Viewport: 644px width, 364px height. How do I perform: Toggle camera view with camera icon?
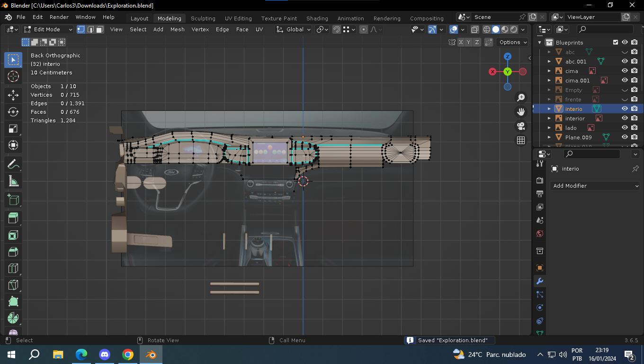[x=521, y=126]
